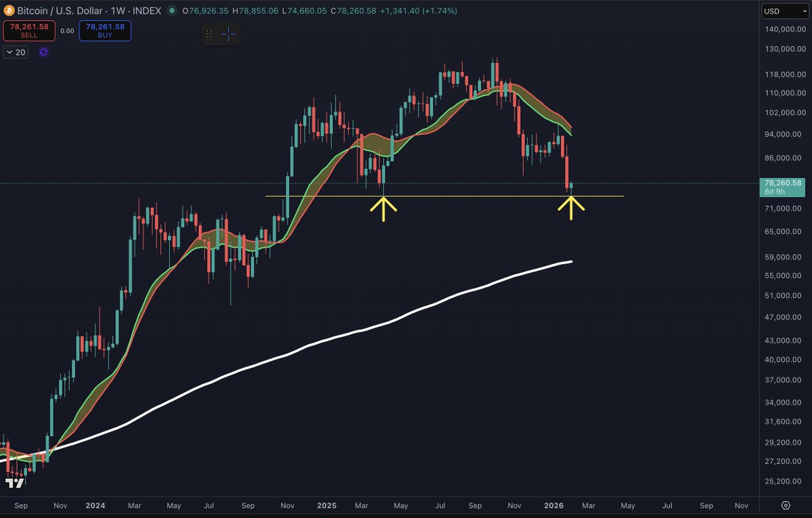
Task: Click the purple refresh indicator icon
Action: click(x=43, y=52)
